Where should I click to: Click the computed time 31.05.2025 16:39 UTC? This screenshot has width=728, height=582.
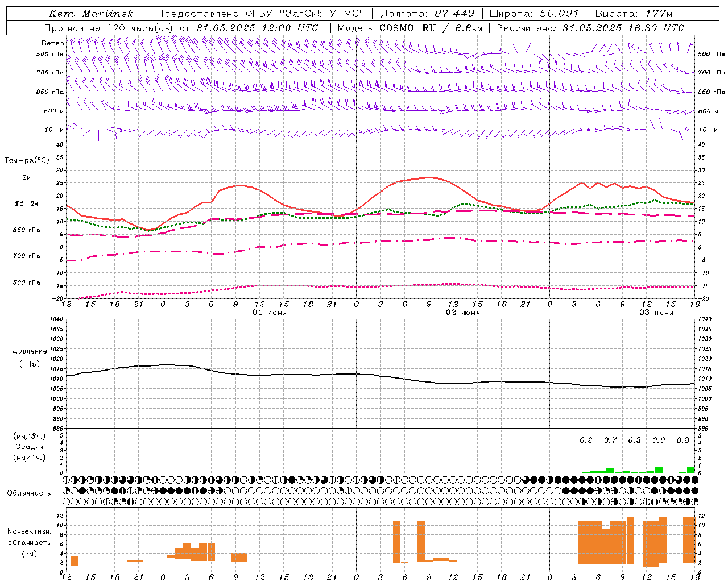[623, 28]
